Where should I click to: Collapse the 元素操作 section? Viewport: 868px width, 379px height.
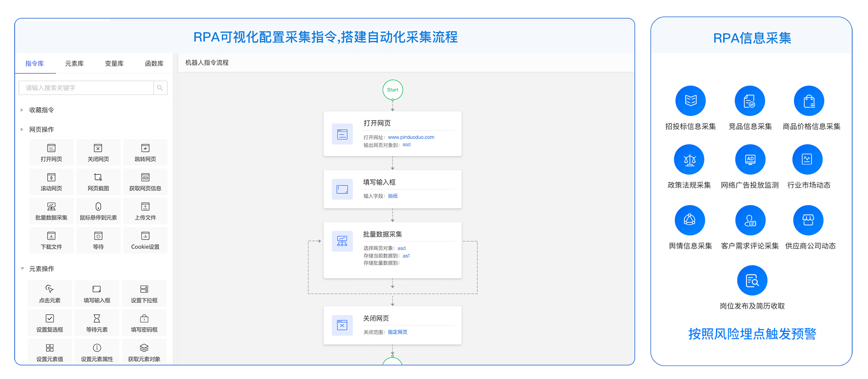22,269
